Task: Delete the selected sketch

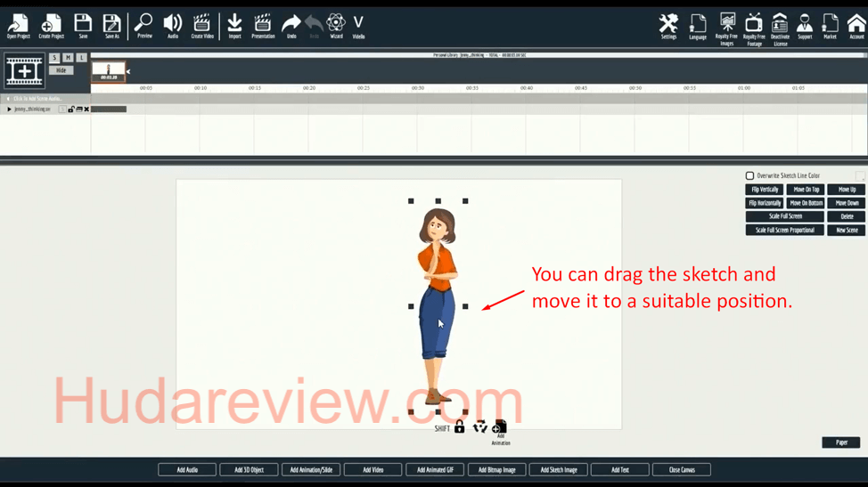Action: tap(847, 216)
